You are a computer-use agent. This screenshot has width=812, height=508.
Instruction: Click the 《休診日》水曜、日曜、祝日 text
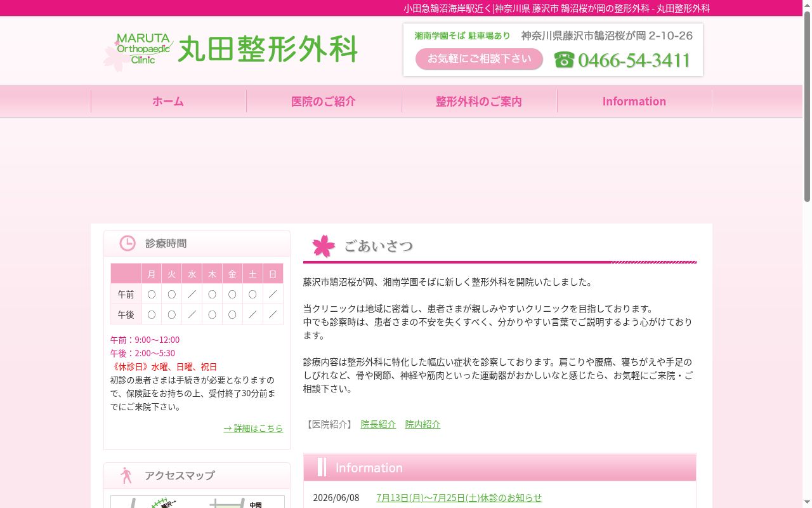click(164, 366)
